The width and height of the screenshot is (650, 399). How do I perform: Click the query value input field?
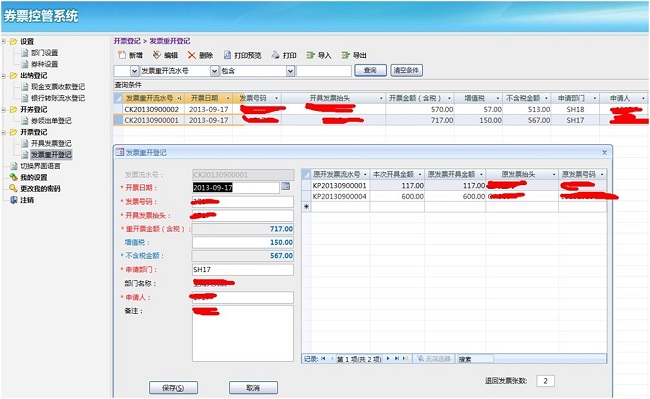click(x=324, y=71)
